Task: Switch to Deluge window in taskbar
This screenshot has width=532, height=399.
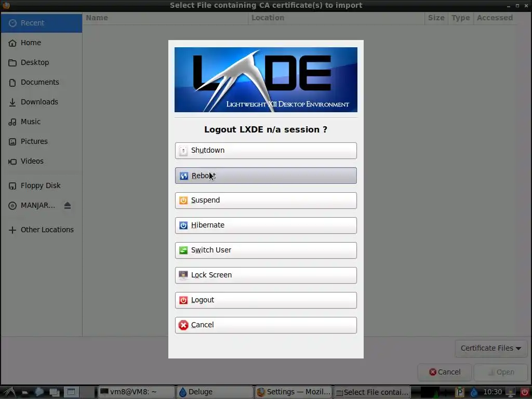Action: [215, 392]
